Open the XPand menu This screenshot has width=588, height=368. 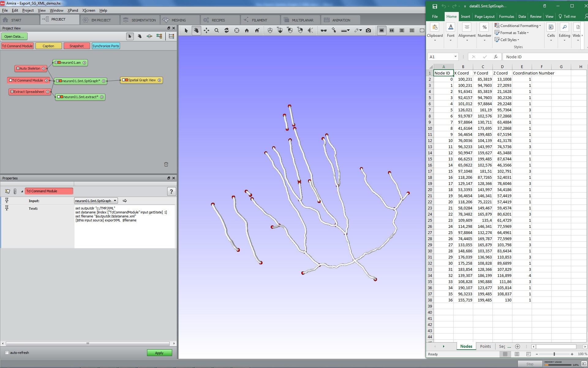point(73,10)
